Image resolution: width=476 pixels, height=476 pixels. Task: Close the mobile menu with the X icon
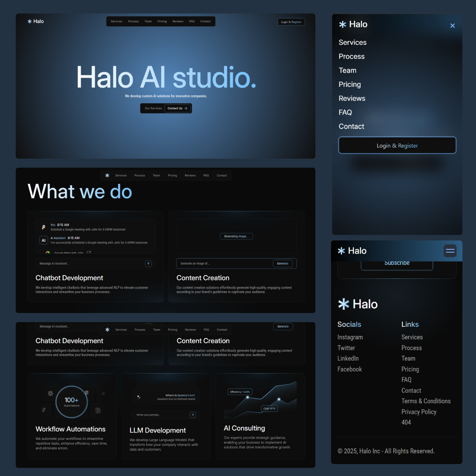(x=452, y=26)
